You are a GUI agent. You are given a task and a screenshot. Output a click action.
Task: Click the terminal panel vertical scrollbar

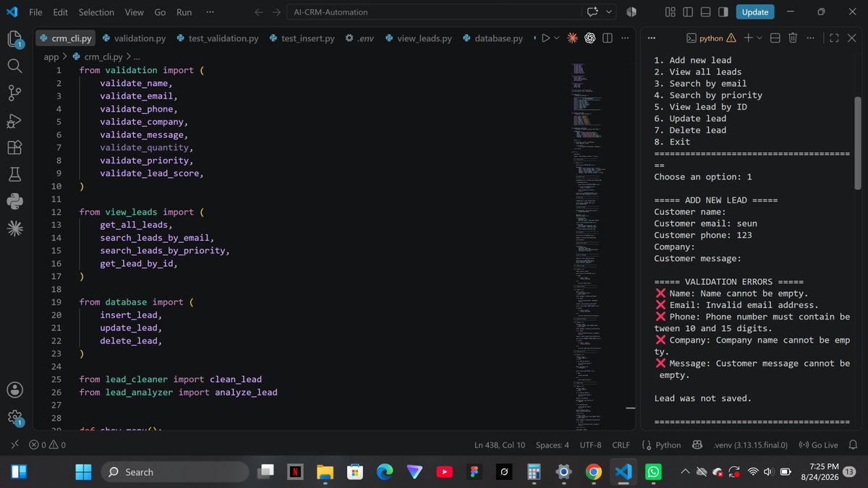[858, 142]
